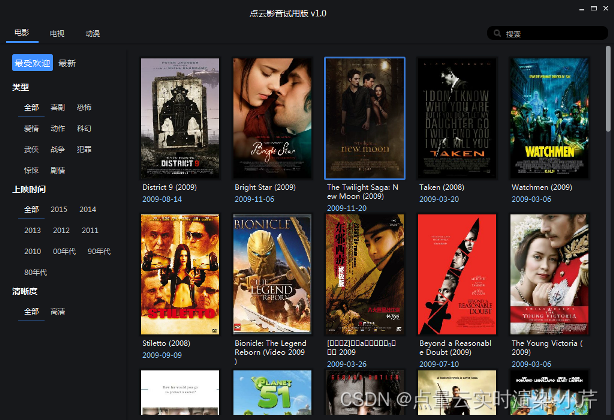Filter by 动作 genre

tap(58, 128)
